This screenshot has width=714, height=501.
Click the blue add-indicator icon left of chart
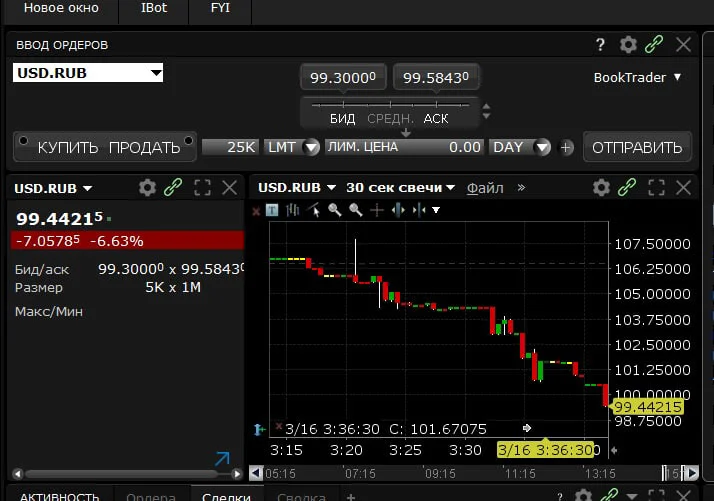(x=259, y=429)
